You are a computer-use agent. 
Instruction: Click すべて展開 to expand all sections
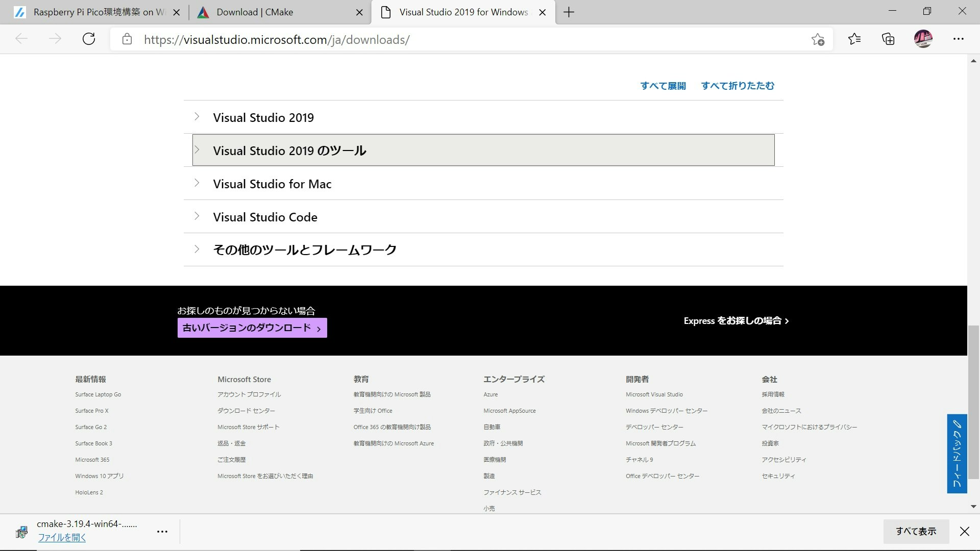point(663,85)
